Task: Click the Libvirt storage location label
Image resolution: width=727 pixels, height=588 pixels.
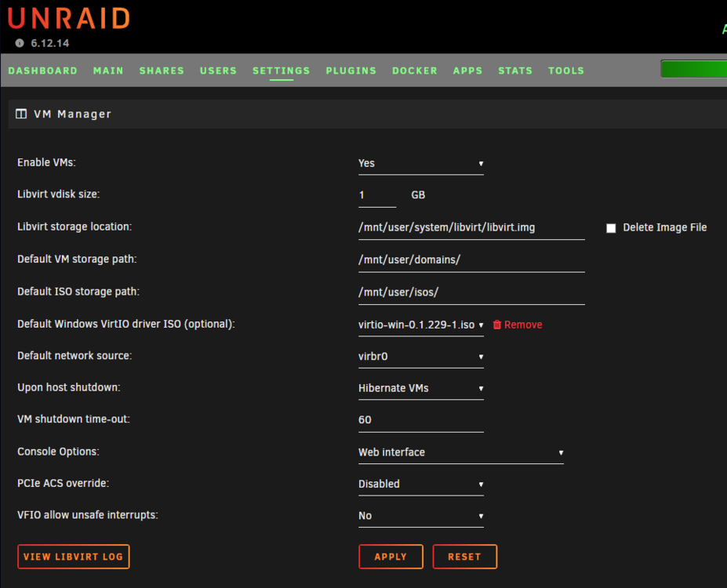Action: pyautogui.click(x=75, y=227)
